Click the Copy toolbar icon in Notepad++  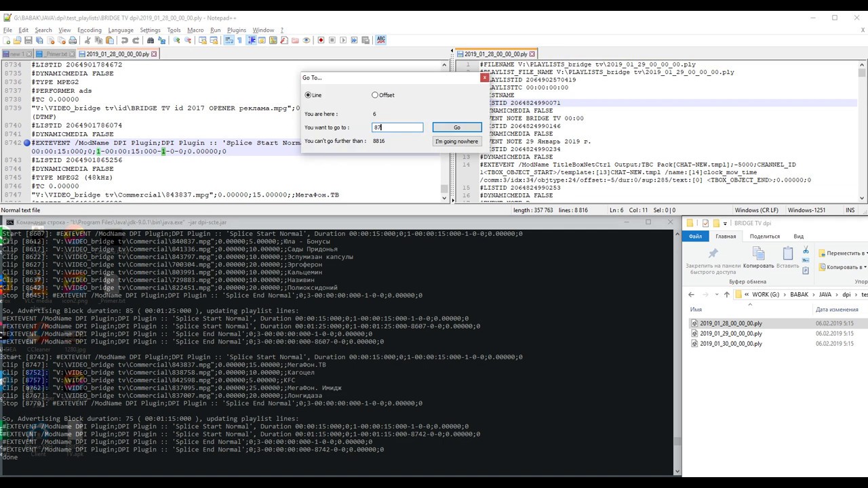click(99, 40)
